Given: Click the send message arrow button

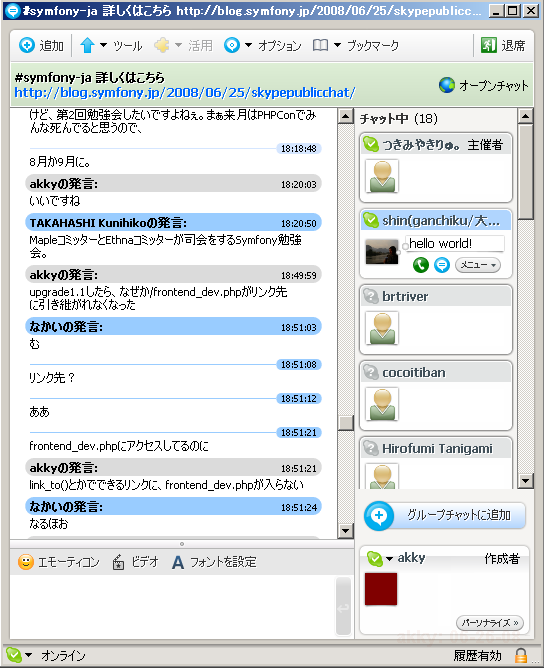Looking at the screenshot, I should click(x=343, y=607).
